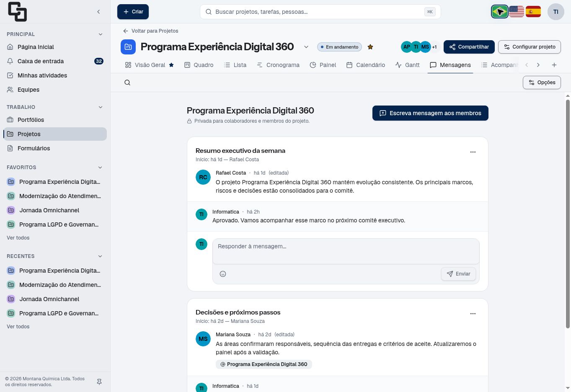The image size is (571, 392).
Task: Focus the global search field
Action: point(320,12)
